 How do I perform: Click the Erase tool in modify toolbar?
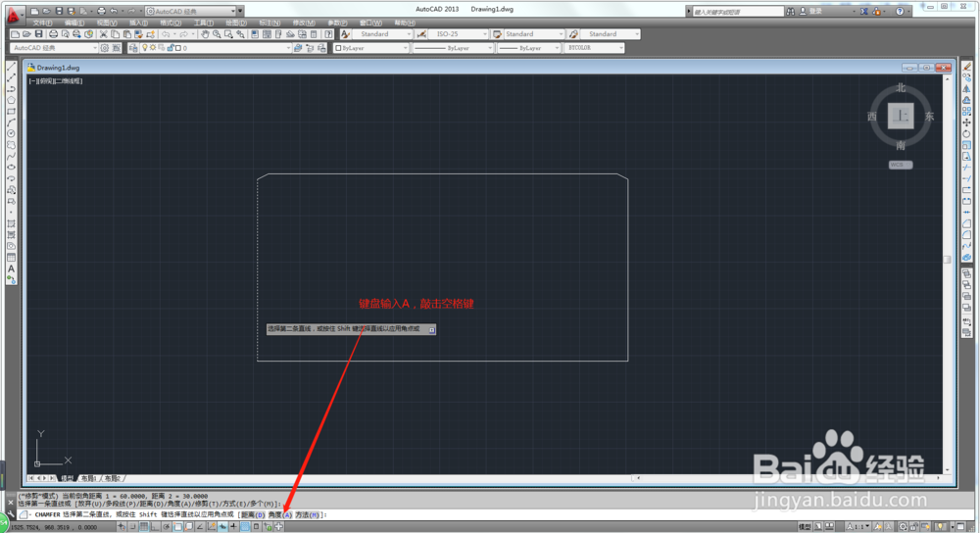(967, 67)
